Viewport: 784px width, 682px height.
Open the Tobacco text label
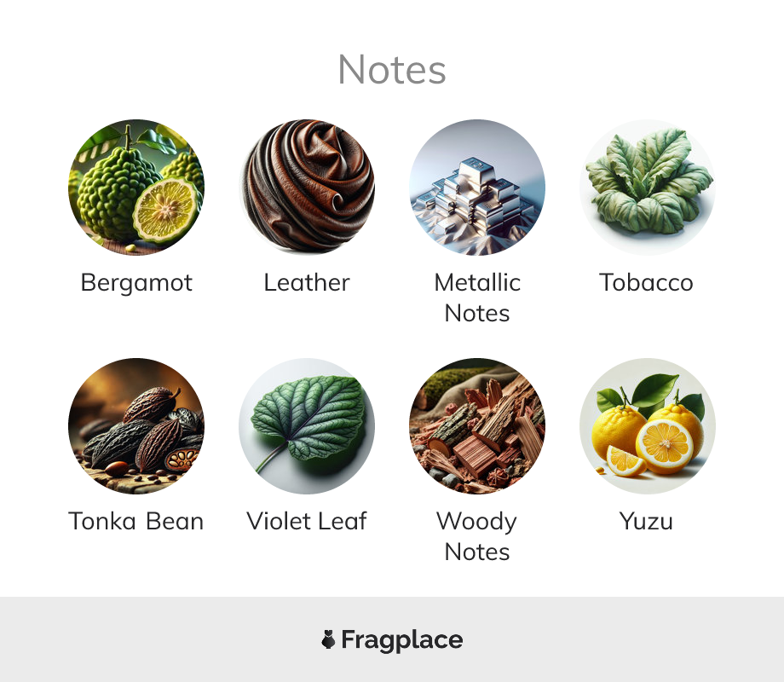647,283
